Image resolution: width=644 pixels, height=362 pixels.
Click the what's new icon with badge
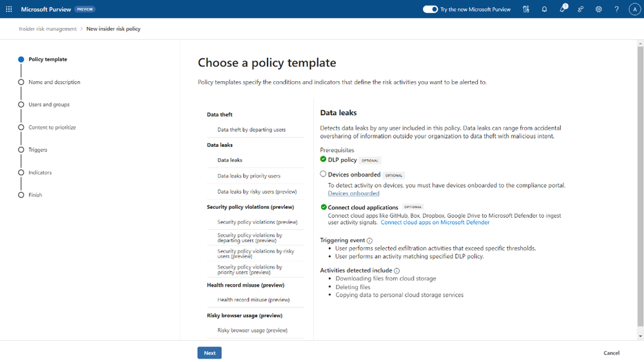coord(563,8)
